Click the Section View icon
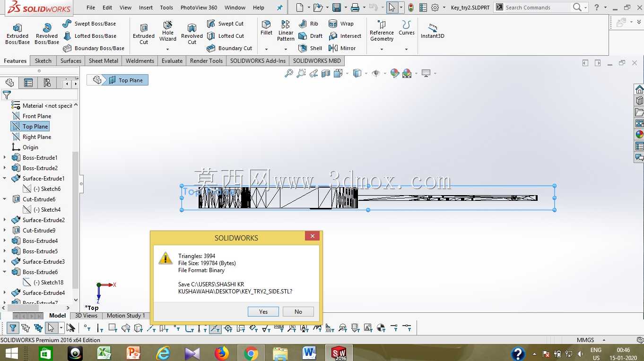Viewport: 644px width, 361px height. pyautogui.click(x=326, y=73)
